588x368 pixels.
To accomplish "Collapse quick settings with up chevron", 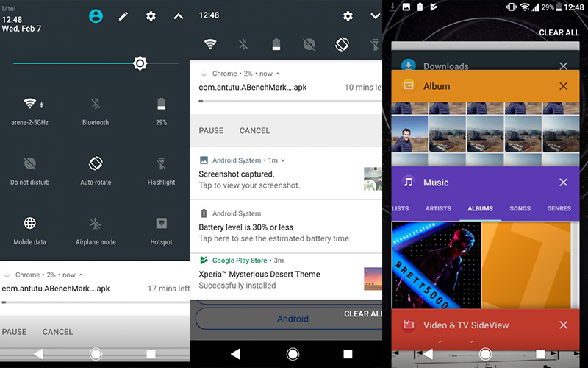I will coord(179,16).
